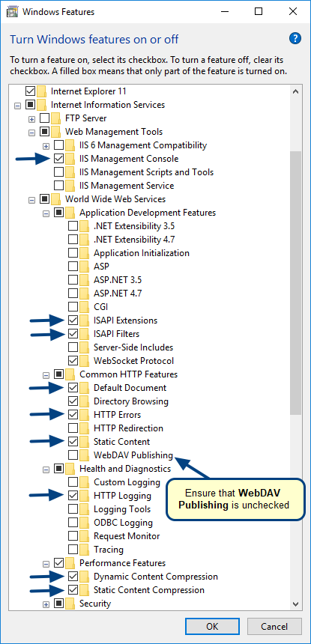Viewport: 311px width, 644px height.
Task: Collapse the Internet Information Services node
Action: click(x=17, y=105)
